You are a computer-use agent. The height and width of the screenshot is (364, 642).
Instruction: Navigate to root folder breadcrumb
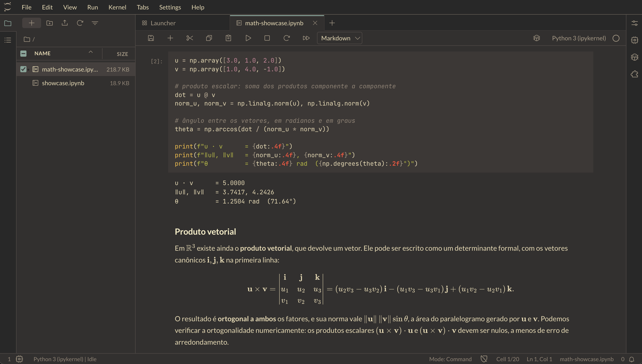pos(27,39)
